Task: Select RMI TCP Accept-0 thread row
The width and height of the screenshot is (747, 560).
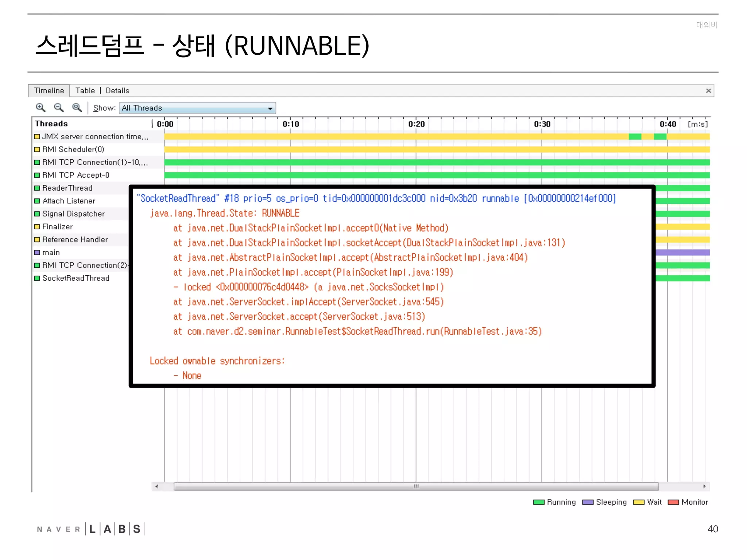Action: click(76, 175)
